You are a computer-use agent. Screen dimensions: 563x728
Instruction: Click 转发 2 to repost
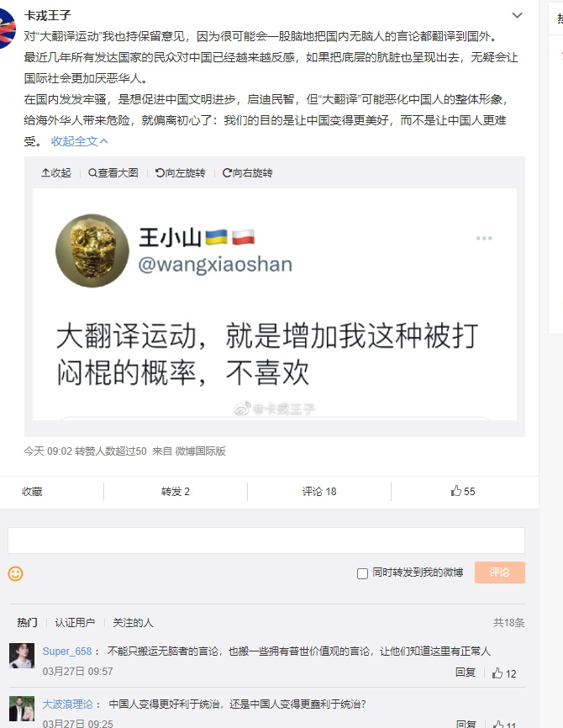click(176, 491)
